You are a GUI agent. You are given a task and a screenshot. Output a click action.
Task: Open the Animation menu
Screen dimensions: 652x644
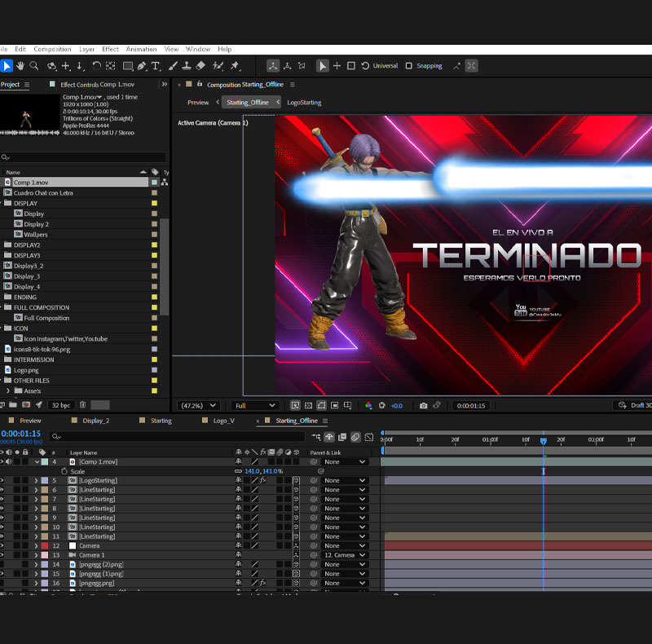click(141, 49)
